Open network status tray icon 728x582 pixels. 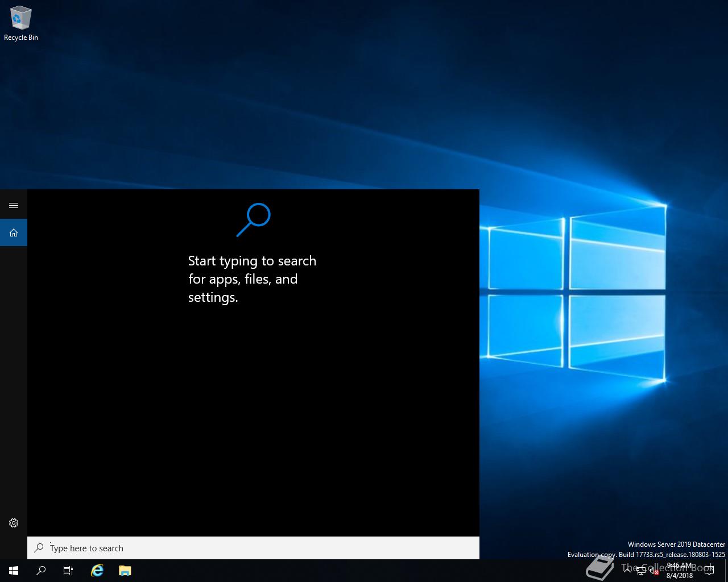click(x=641, y=571)
